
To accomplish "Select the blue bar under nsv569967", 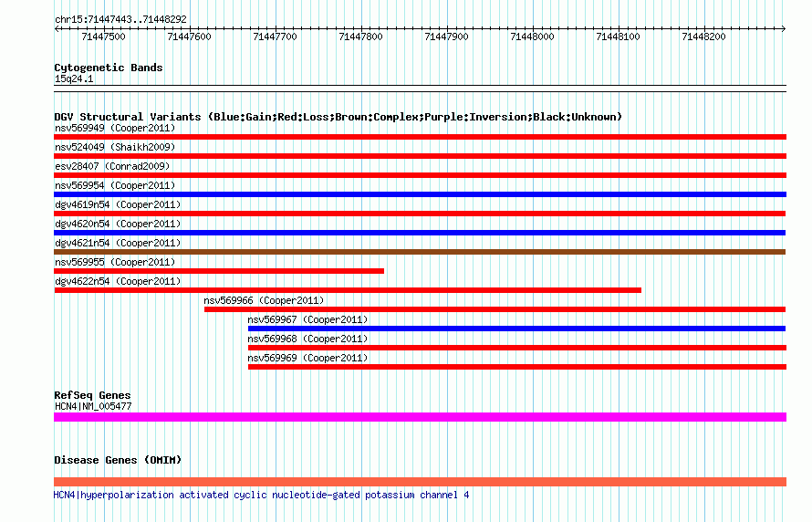I will point(516,329).
